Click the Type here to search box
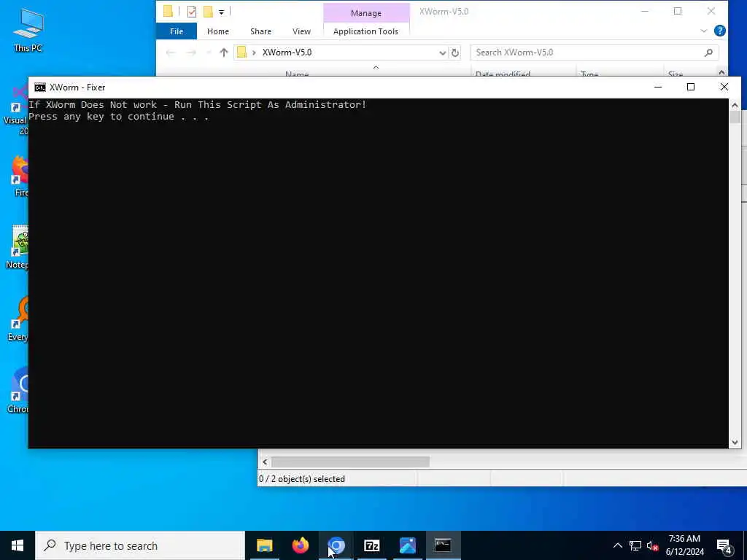 tap(140, 545)
